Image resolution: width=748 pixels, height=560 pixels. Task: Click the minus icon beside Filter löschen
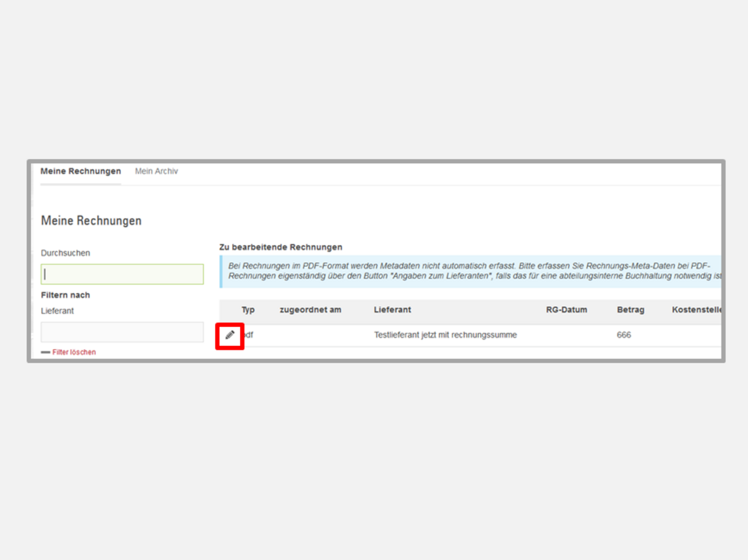46,352
